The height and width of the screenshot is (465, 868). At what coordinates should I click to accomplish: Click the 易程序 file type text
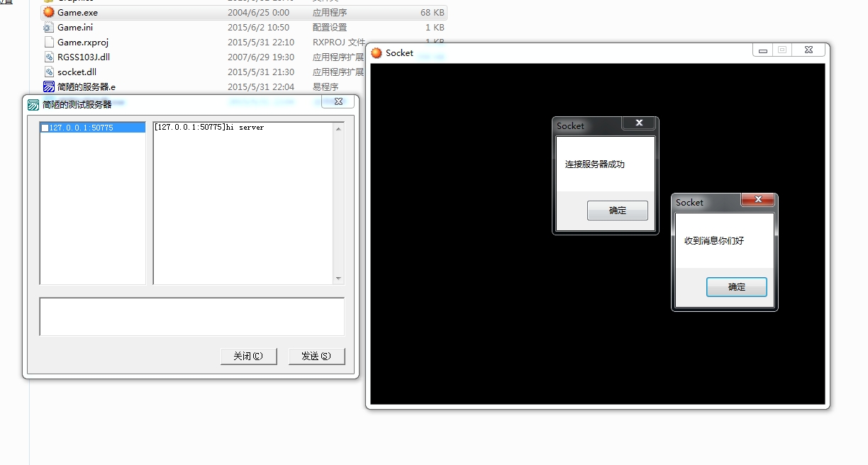click(x=325, y=87)
